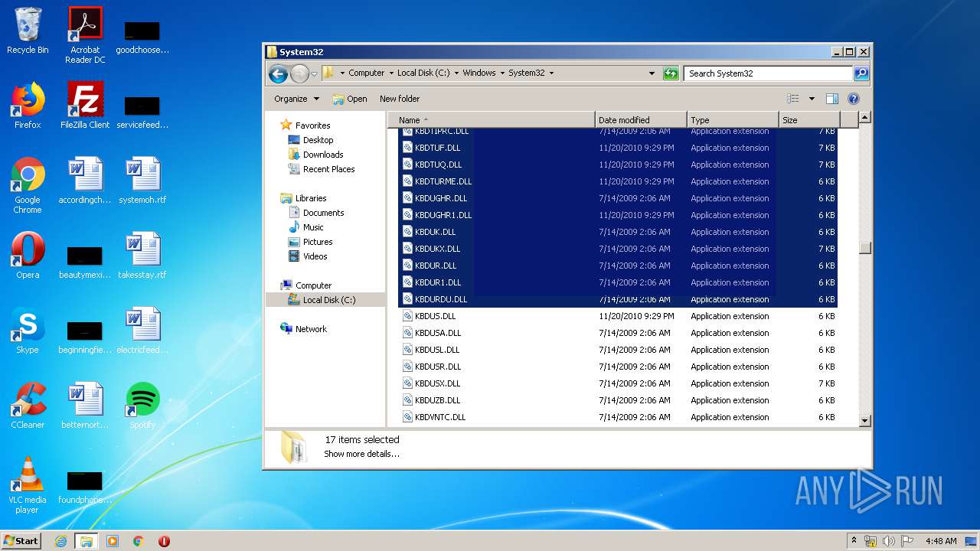Open VLC media player desktop shortcut
This screenshot has height=551, width=980.
[x=28, y=485]
